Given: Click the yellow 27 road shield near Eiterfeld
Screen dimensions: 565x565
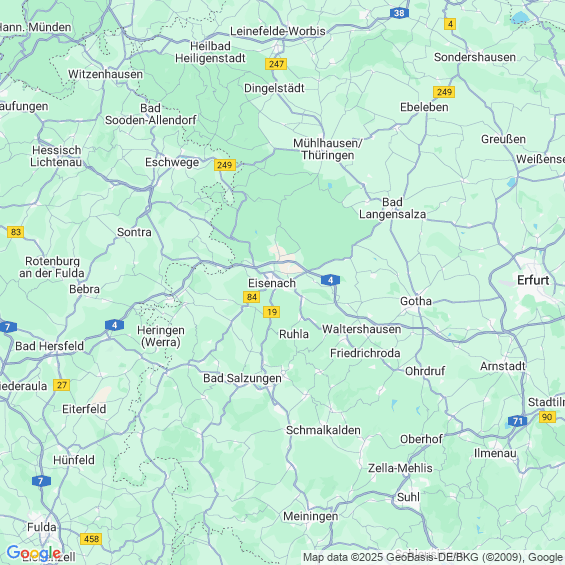Looking at the screenshot, I should (62, 385).
